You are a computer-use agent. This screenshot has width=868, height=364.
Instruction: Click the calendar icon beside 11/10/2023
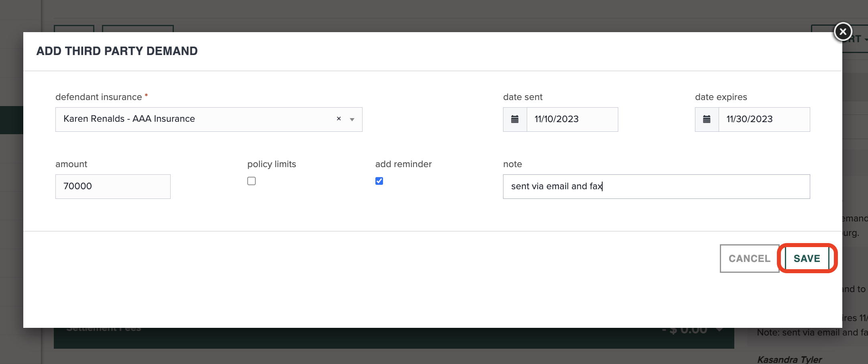pyautogui.click(x=514, y=119)
